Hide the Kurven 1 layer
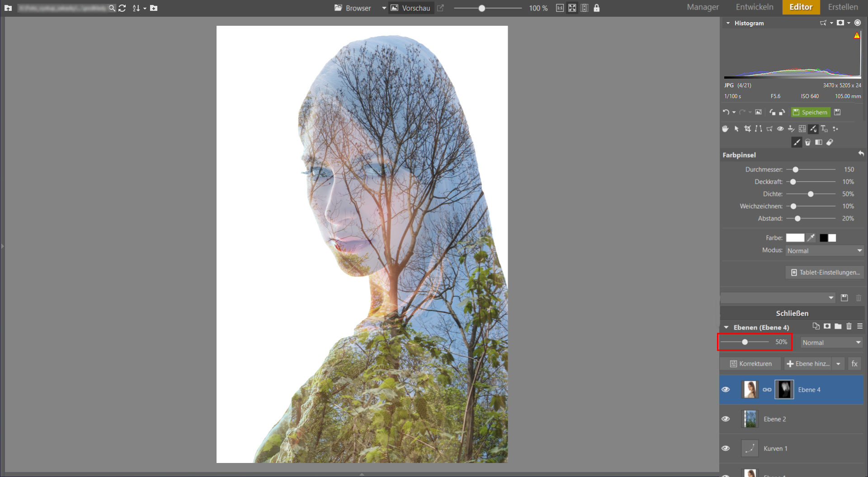Viewport: 868px width, 477px height. tap(726, 449)
